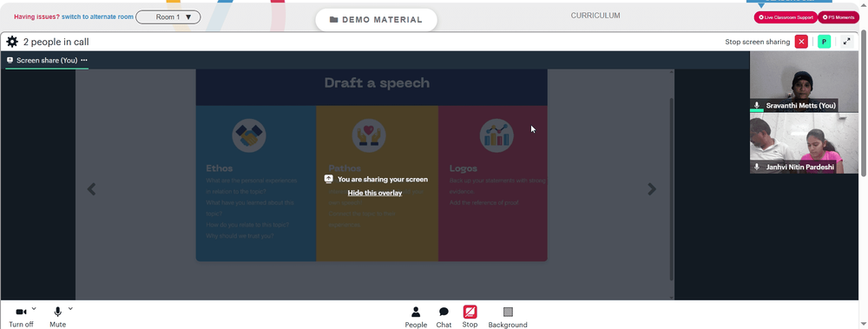Click the sharing-screen icon in overlay
Image resolution: width=868 pixels, height=329 pixels.
328,179
